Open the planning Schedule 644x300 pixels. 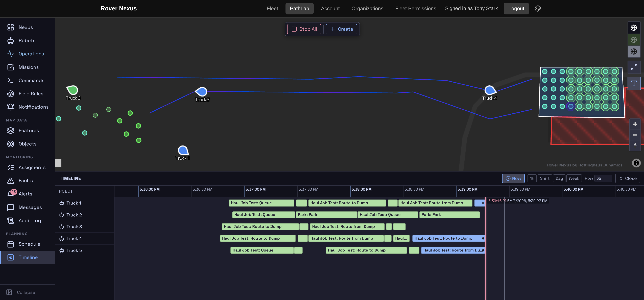(28, 244)
